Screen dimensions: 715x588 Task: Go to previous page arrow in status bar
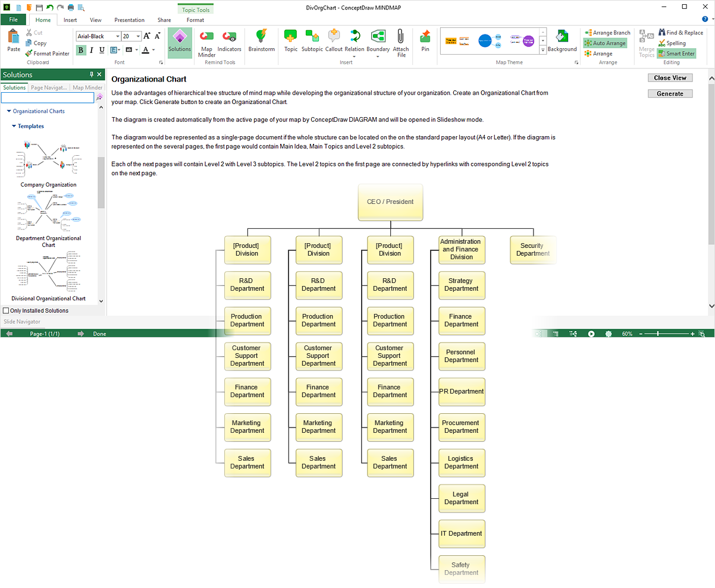click(x=9, y=334)
